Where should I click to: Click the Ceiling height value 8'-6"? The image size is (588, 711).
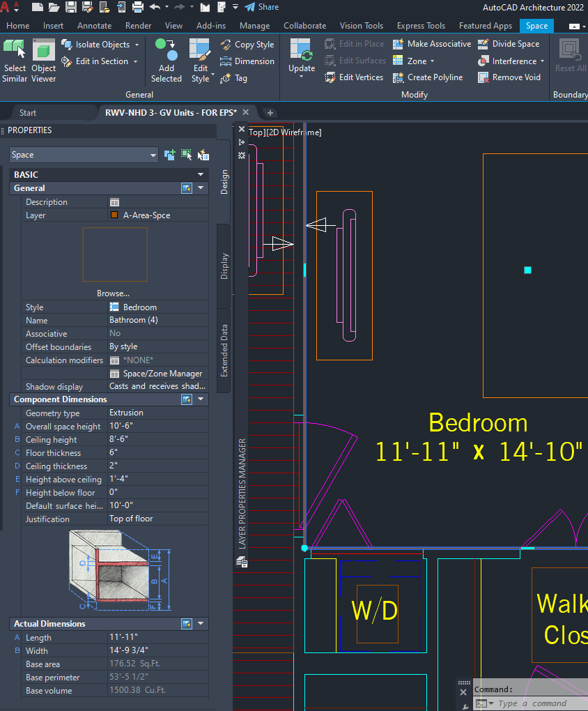pos(118,439)
